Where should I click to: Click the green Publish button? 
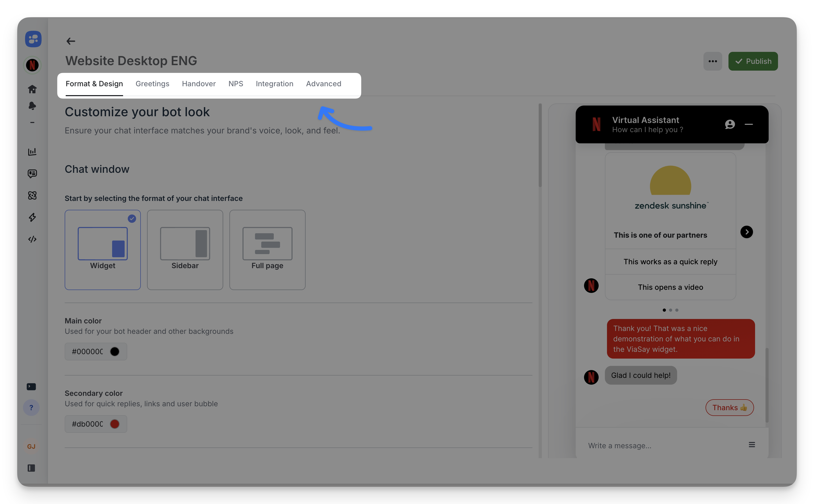753,61
